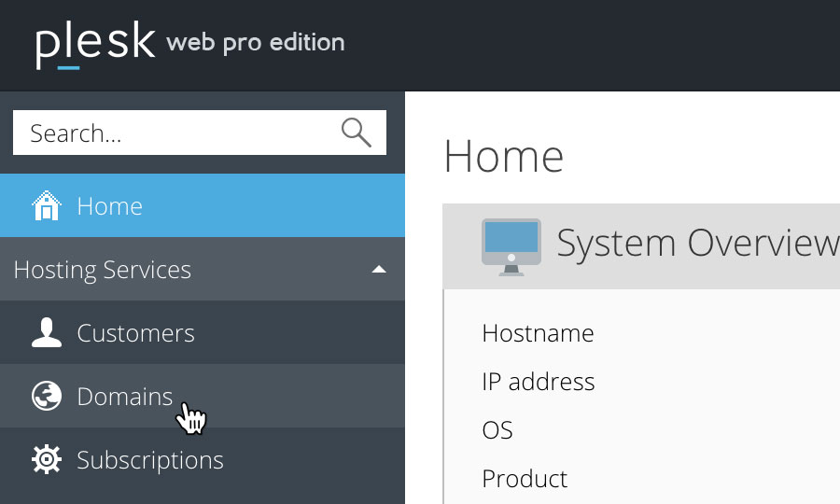Click the OS row label
This screenshot has height=504, width=840.
point(497,430)
